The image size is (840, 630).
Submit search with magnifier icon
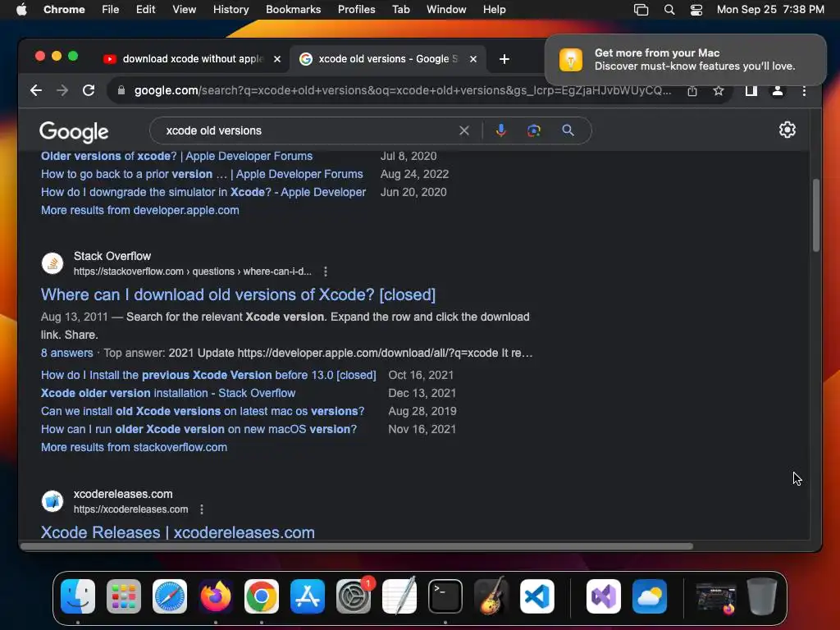(568, 130)
